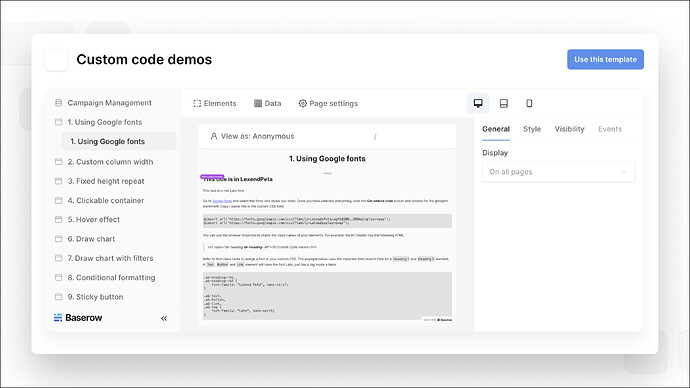
Task: Click page icon next to 8. Conditional formatting
Action: tap(59, 278)
